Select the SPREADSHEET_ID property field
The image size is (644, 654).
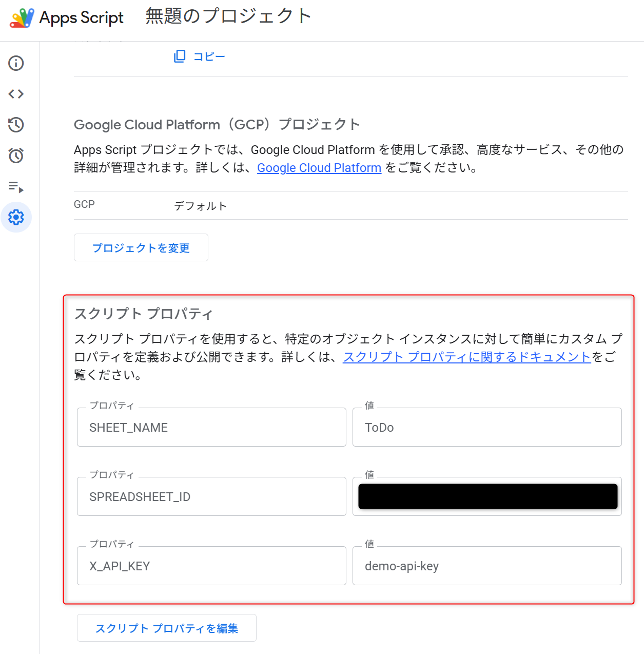(x=211, y=496)
